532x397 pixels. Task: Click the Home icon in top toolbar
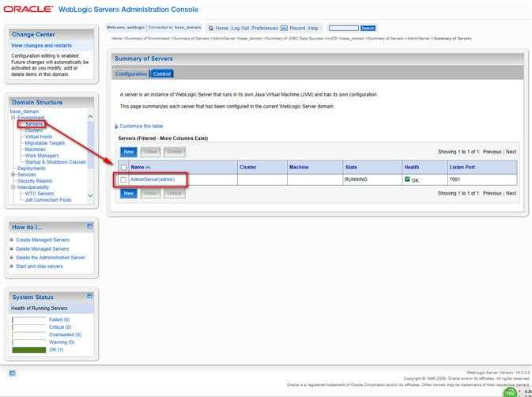[x=211, y=28]
